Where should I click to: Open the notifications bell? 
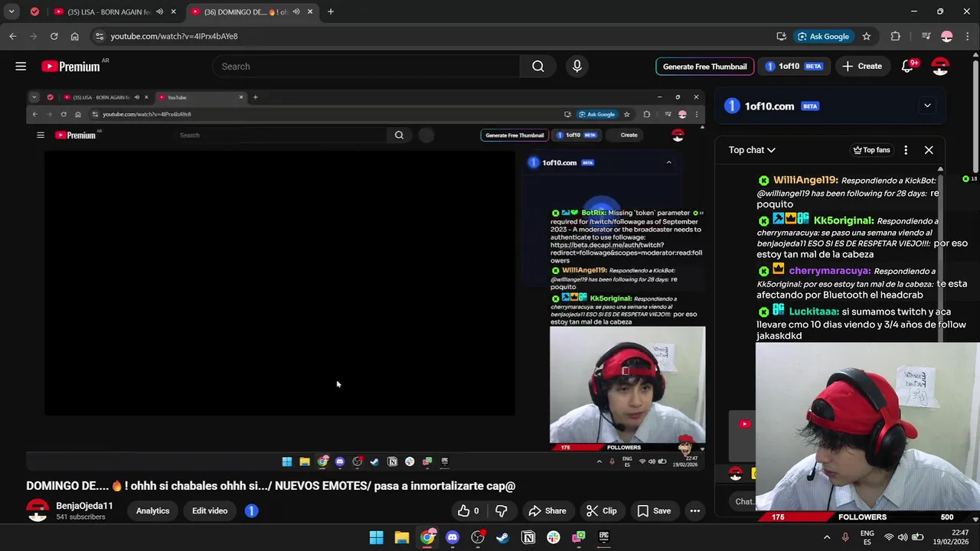click(907, 67)
